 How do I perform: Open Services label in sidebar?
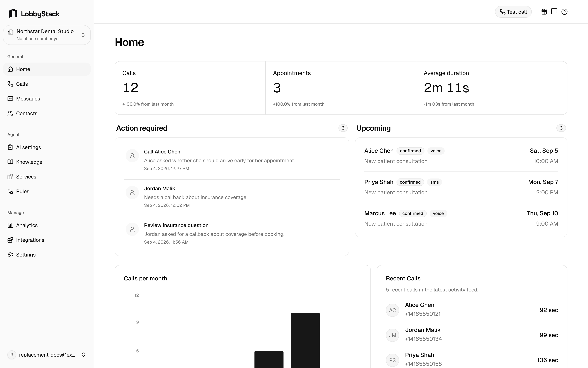coord(26,177)
